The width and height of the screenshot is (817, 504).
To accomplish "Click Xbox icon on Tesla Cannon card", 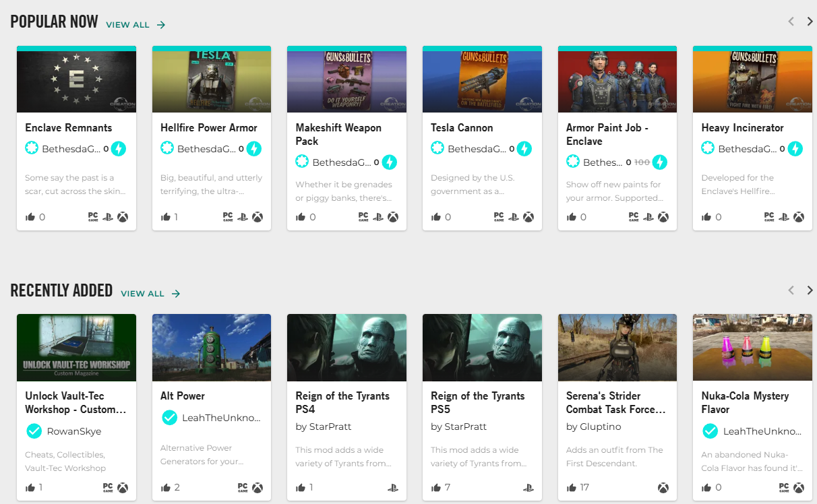I will tap(528, 217).
